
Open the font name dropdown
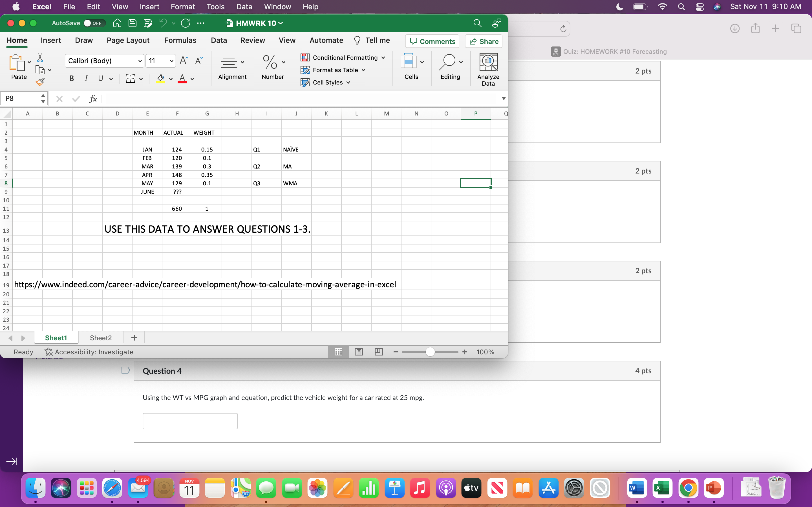[140, 61]
